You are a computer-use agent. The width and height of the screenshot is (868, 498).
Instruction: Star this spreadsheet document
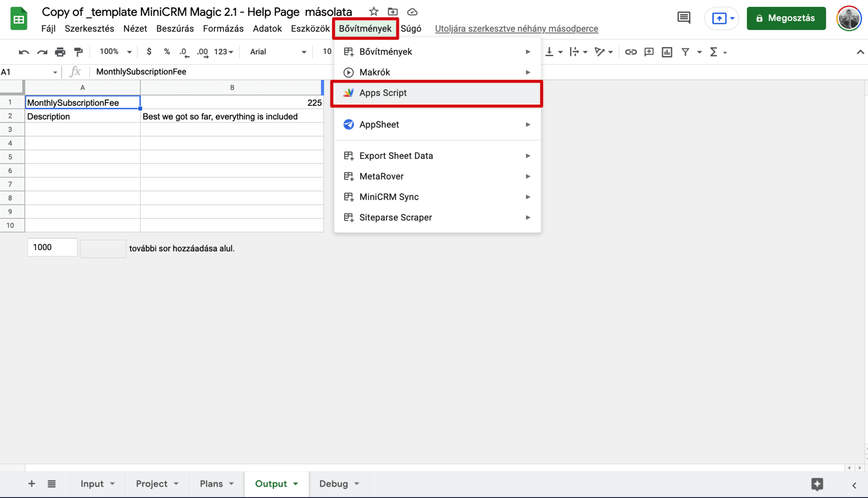tap(373, 12)
